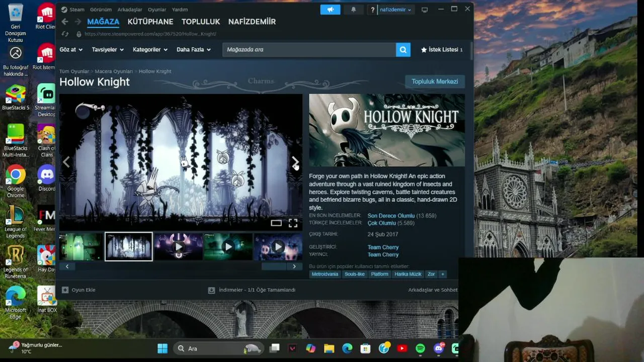The image size is (644, 362).
Task: Open Team Cherry developer link
Action: tap(383, 247)
